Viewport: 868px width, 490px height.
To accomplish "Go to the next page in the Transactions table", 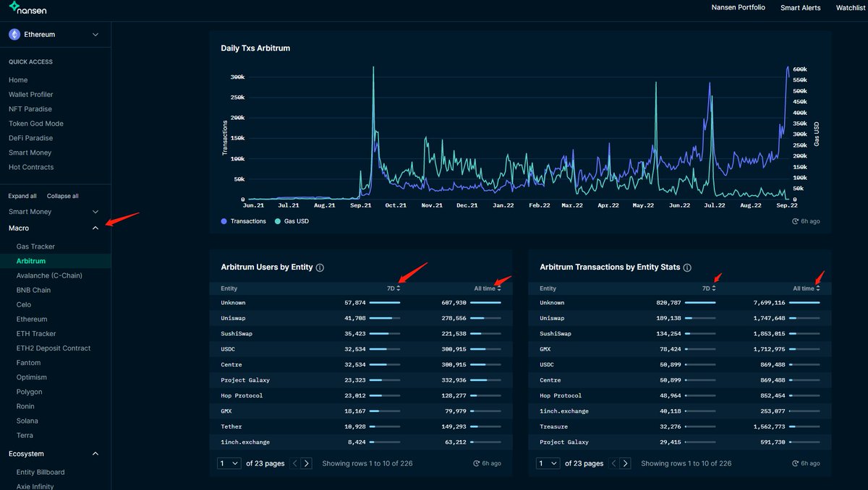I will pos(626,463).
